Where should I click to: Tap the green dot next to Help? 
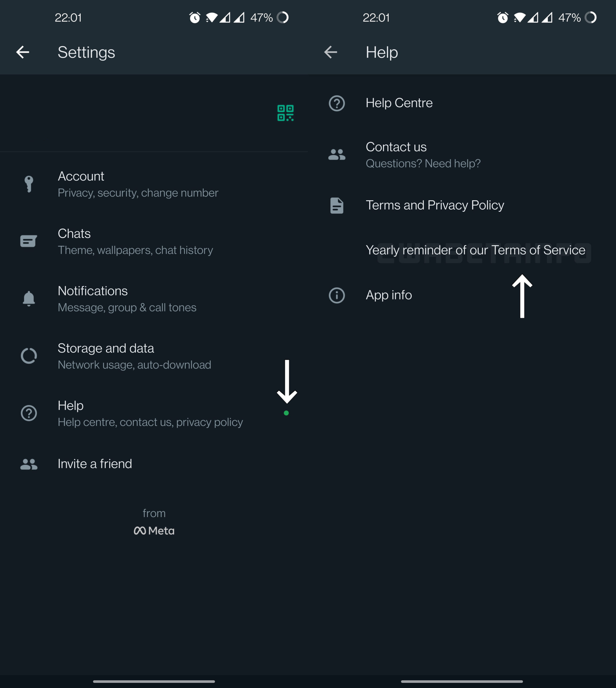(286, 413)
